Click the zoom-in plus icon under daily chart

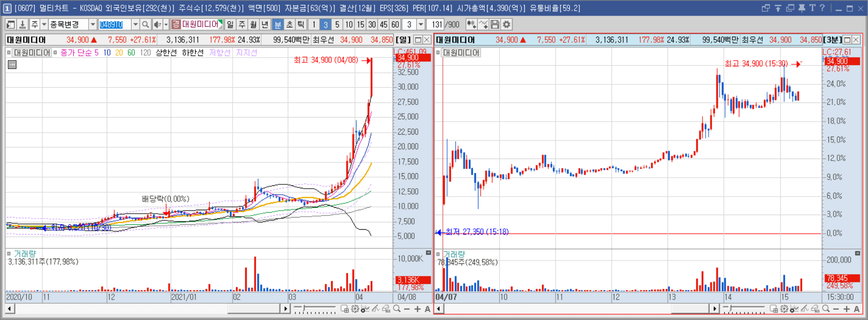[x=417, y=309]
